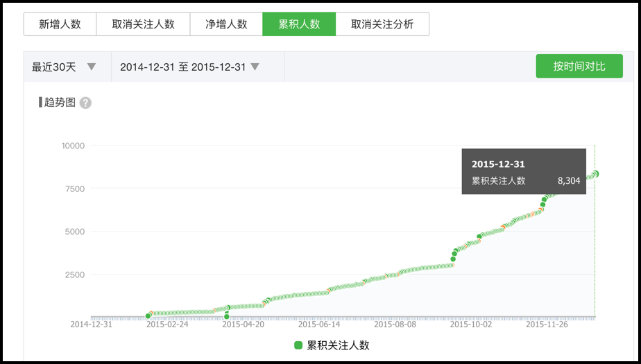Click the last data point on chart
641x364 pixels.
pos(596,174)
